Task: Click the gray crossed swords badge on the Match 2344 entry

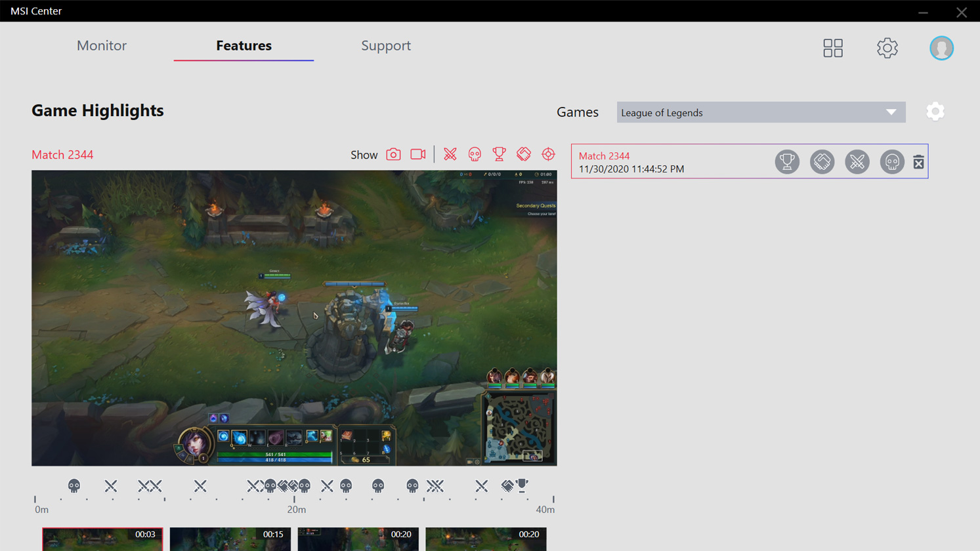Action: tap(857, 162)
